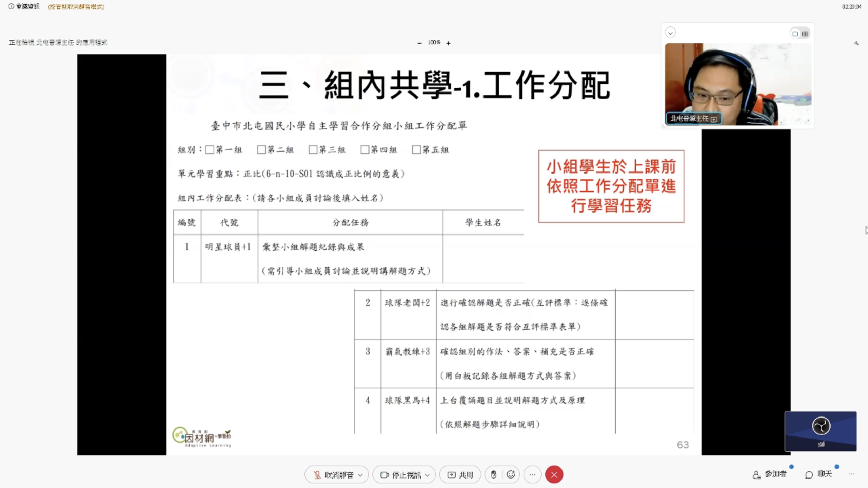868x488 pixels.
Task: Switch to grid thumbnail view
Action: pos(805,34)
